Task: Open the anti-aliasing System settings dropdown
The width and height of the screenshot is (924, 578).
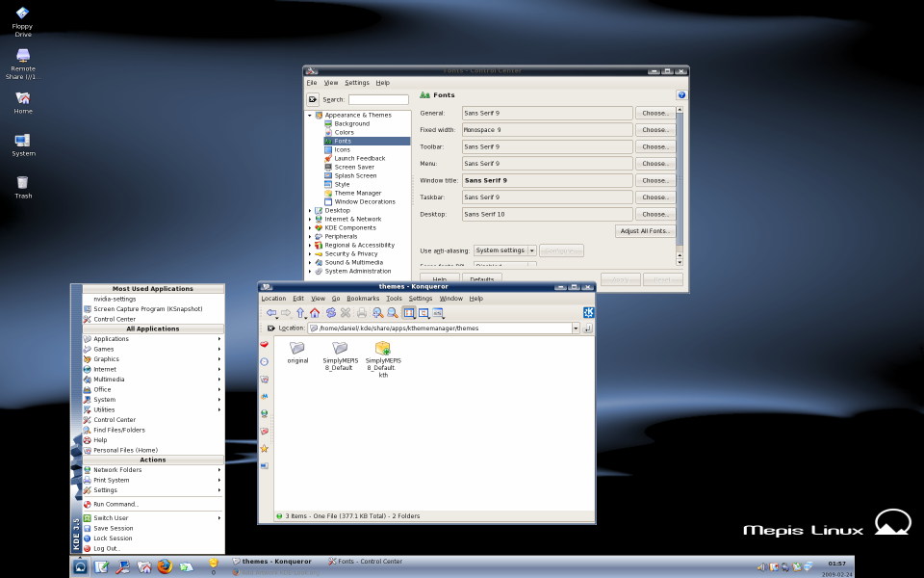Action: (x=505, y=250)
